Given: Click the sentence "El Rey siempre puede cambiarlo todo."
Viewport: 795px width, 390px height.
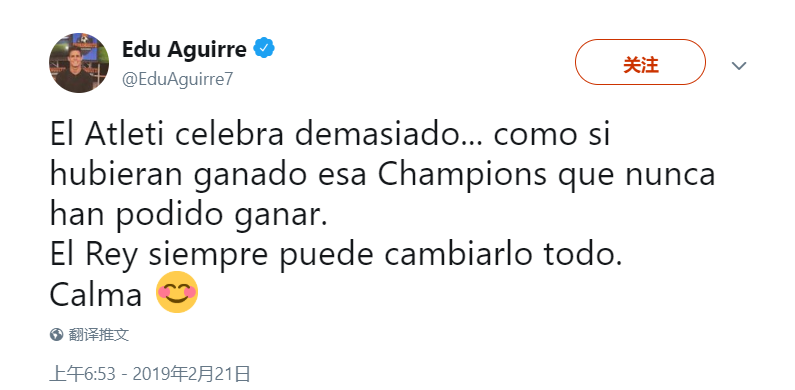Looking at the screenshot, I should (336, 256).
